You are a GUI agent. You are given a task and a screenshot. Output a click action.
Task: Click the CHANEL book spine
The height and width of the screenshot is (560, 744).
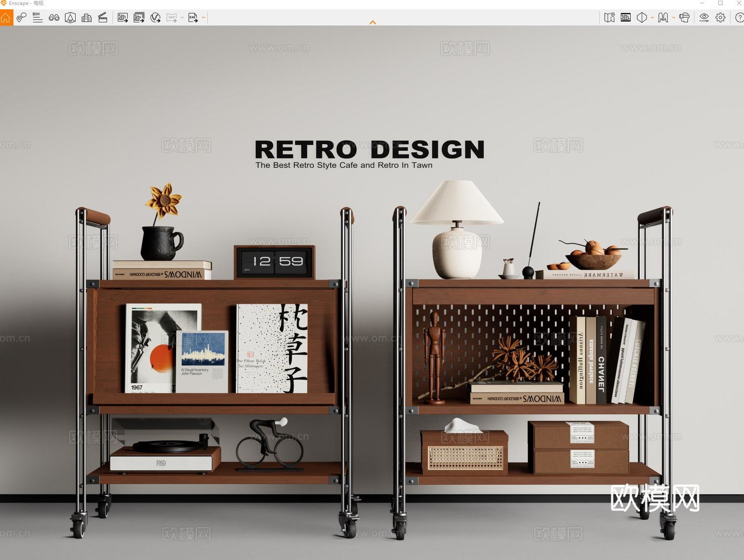[x=601, y=360]
